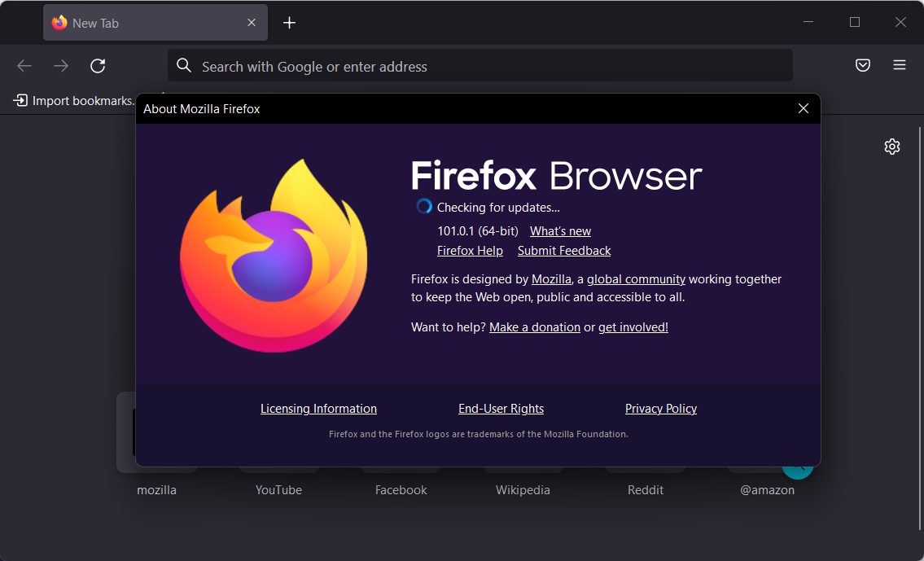This screenshot has height=561, width=924.
Task: Open the Privacy Policy link
Action: tap(660, 409)
